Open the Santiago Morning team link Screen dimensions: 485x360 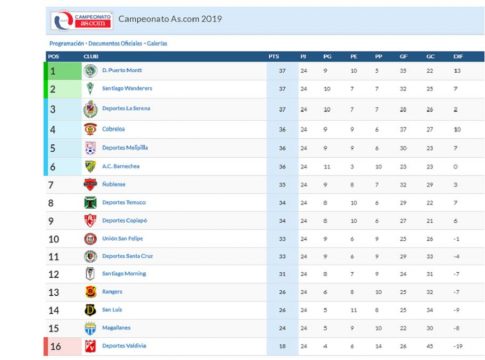click(x=124, y=274)
